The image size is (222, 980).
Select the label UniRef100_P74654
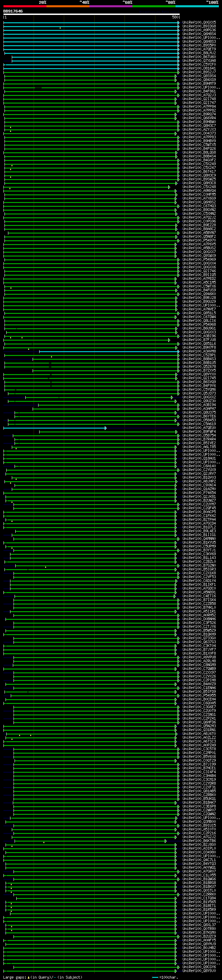pyautogui.click(x=199, y=493)
